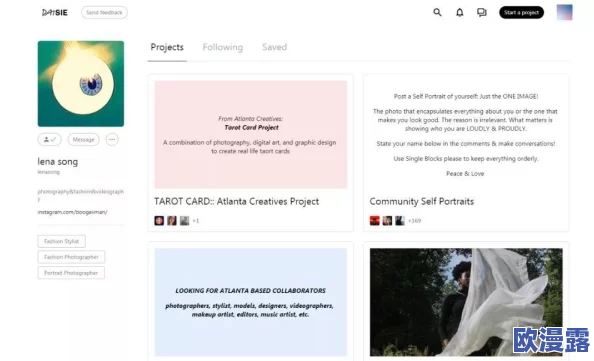Select the Portrait Photographer tag
This screenshot has width=594, height=361.
pos(71,273)
